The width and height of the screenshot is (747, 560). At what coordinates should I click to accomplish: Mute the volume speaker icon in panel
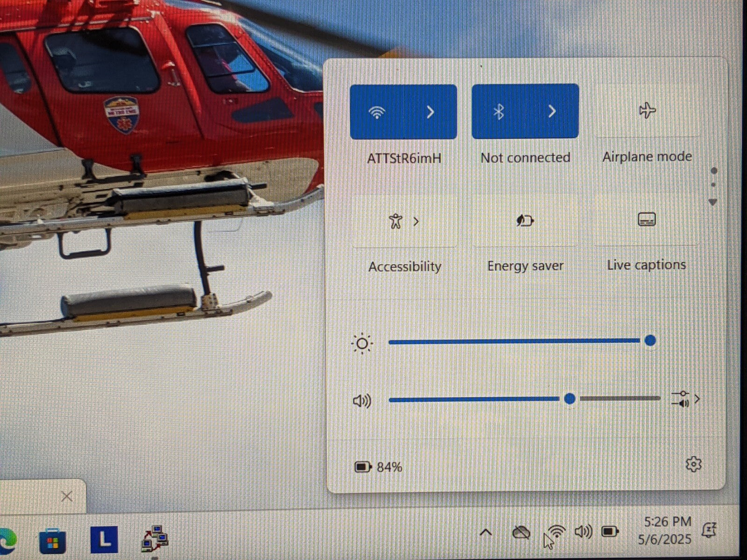click(362, 401)
